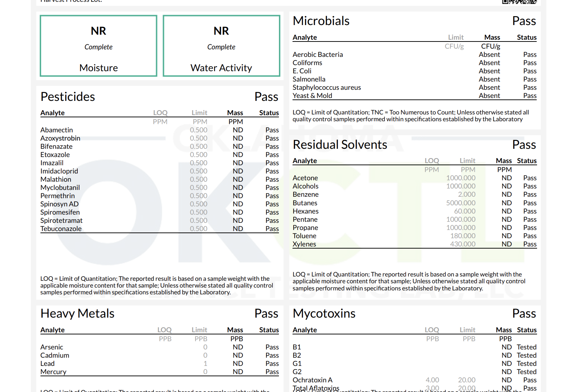The width and height of the screenshot is (570, 392).
Task: Click the Salmonella analyte name
Action: tap(309, 79)
